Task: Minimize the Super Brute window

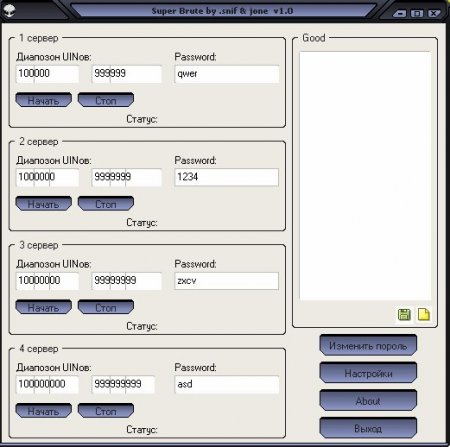Action: click(399, 13)
